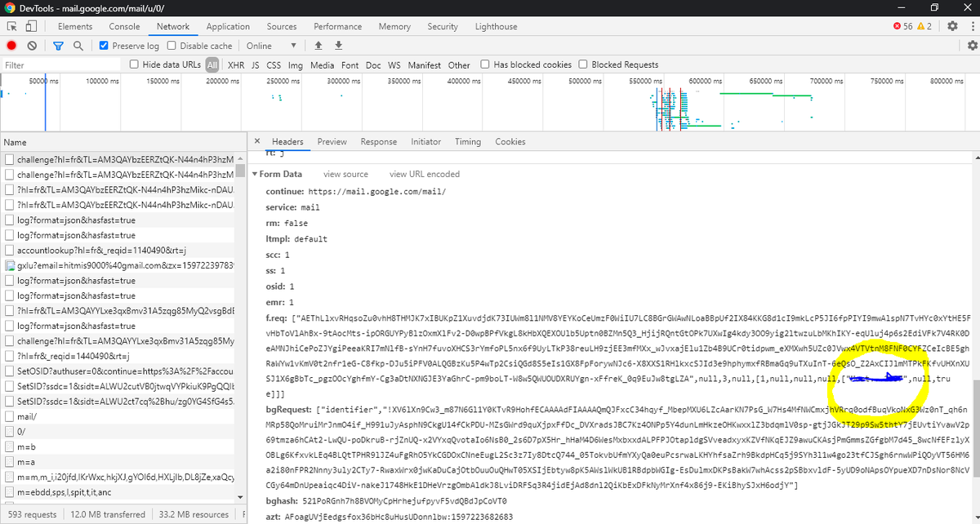The width and height of the screenshot is (980, 524).
Task: Click the red errors count 56
Action: (x=903, y=26)
